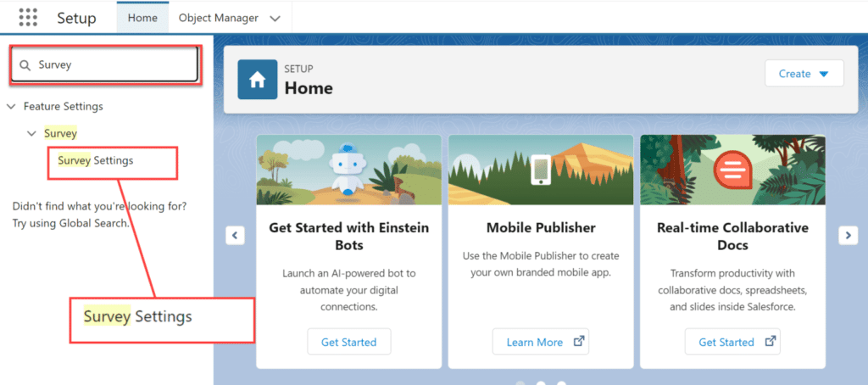Screen dimensions: 868x385
Task: Advance to the next carousel slide
Action: (847, 236)
